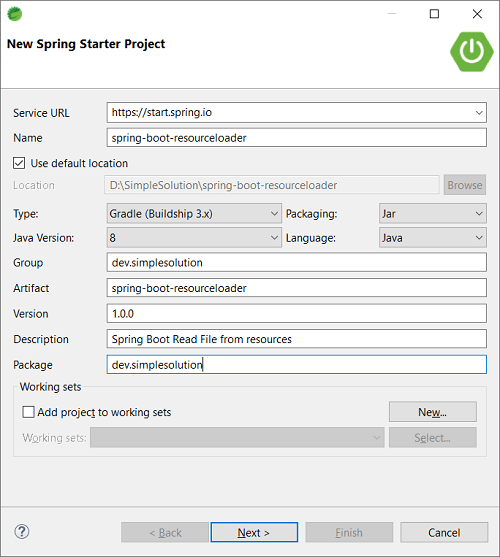Open the Packaging dropdown showing Jar
Image resolution: width=500 pixels, height=557 pixels.
click(433, 213)
